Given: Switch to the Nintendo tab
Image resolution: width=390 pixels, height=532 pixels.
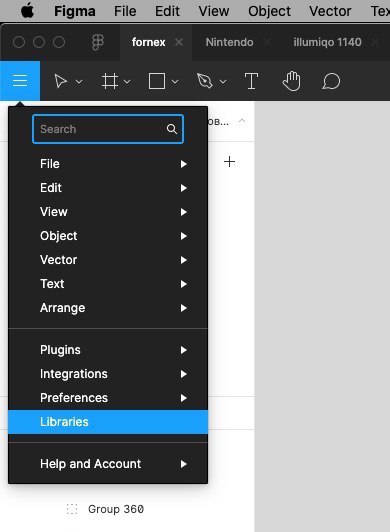Looking at the screenshot, I should pyautogui.click(x=229, y=42).
